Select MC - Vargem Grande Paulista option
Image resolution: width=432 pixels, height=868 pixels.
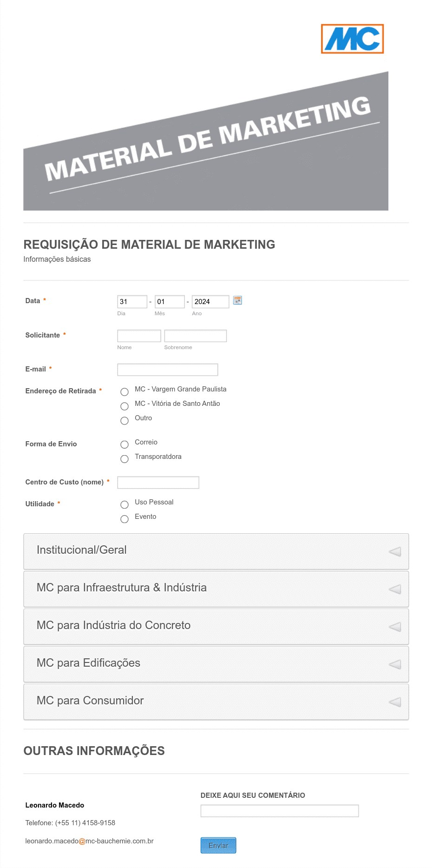tap(124, 392)
